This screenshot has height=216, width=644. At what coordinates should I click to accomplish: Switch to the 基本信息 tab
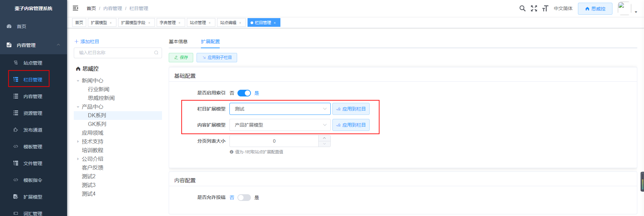point(178,42)
